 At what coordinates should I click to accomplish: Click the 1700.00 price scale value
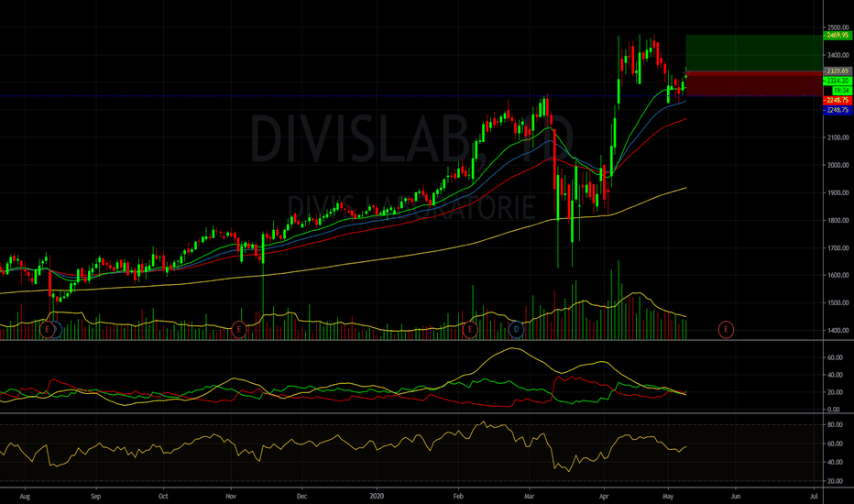coord(838,248)
